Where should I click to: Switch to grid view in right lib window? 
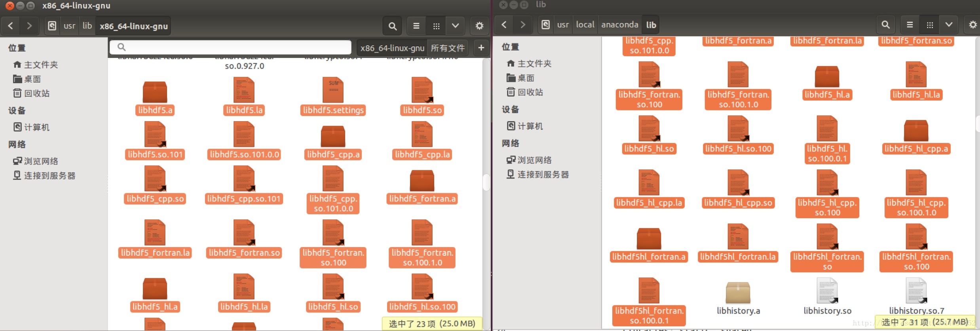click(930, 25)
